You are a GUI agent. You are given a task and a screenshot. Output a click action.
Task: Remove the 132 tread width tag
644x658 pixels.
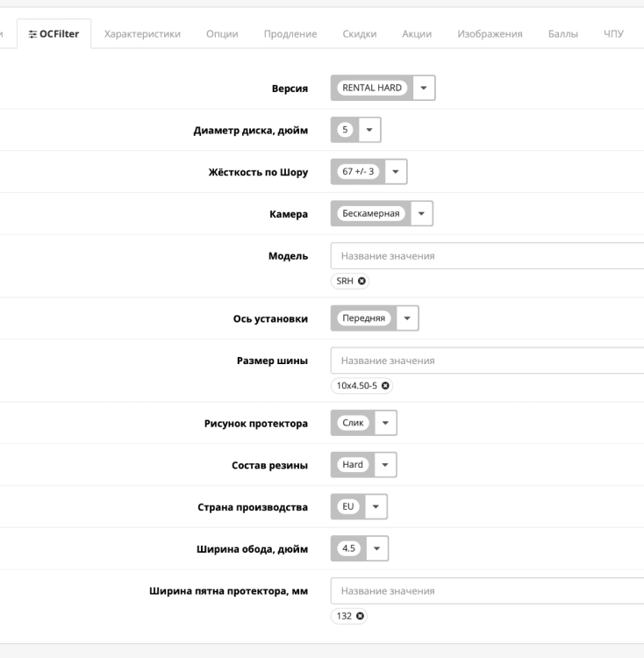click(359, 617)
